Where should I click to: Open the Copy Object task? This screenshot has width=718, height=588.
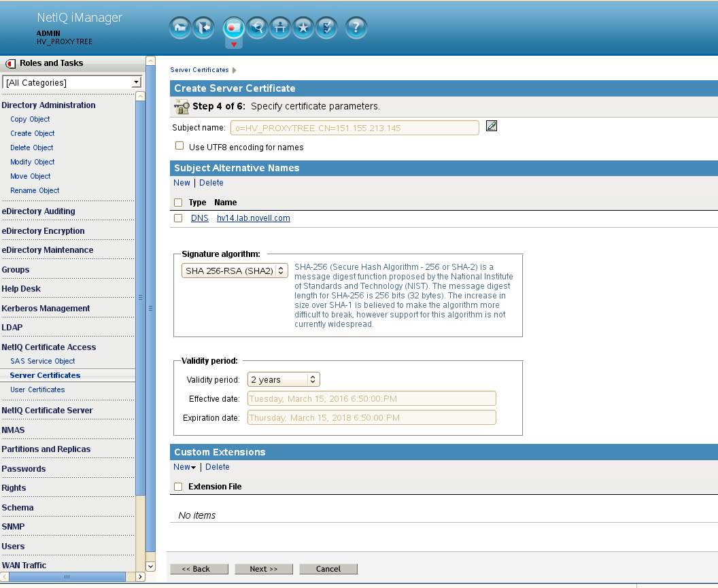30,119
